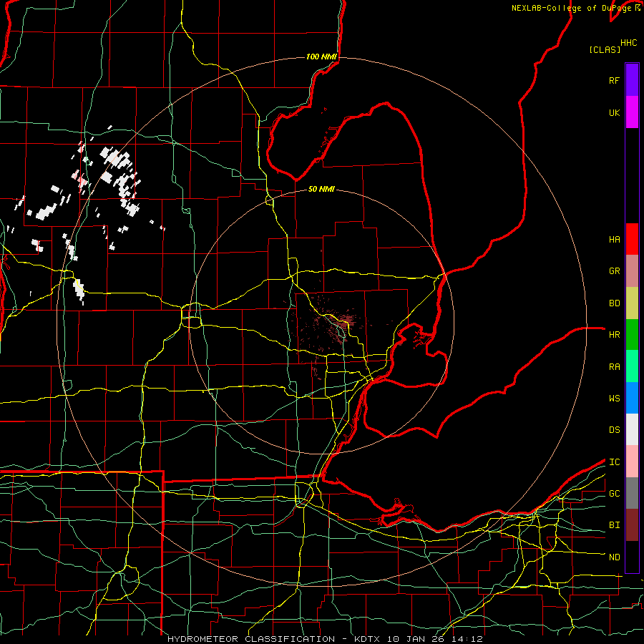Screen dimensions: 644x644
Task: Click the RF legend label
Action: [614, 80]
